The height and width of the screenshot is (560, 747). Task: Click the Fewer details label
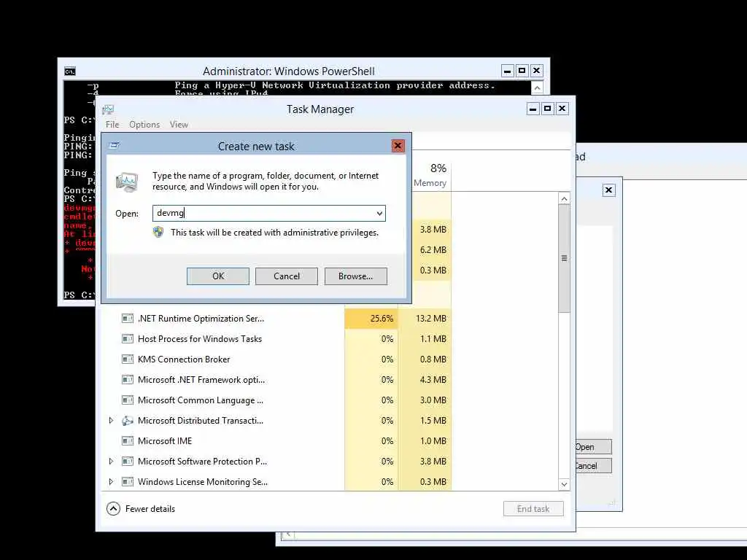150,508
